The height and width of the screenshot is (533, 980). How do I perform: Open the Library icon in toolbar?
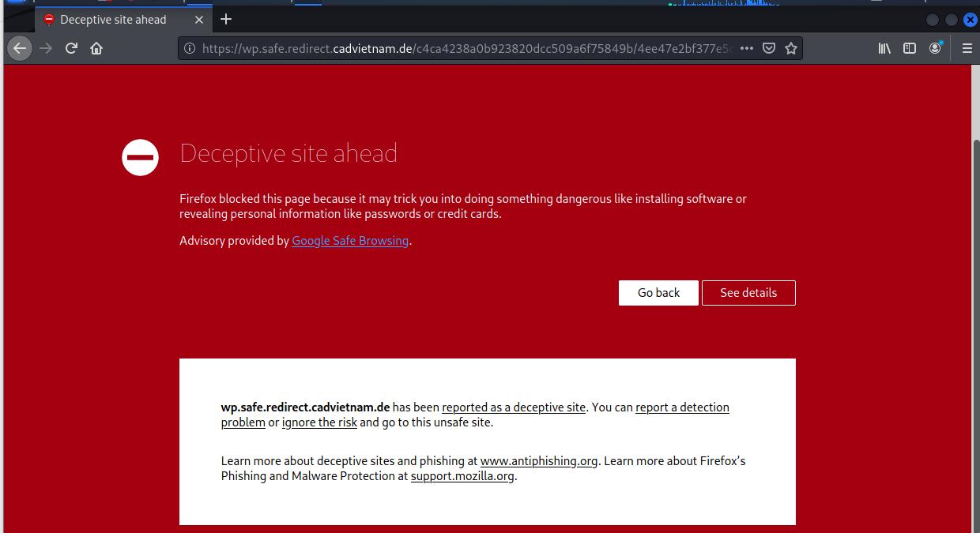[884, 48]
